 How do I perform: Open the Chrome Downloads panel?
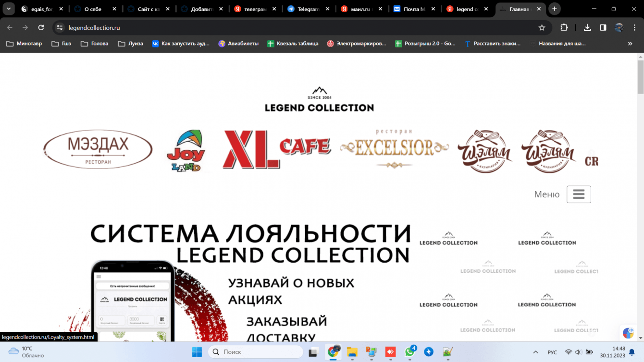(x=587, y=28)
